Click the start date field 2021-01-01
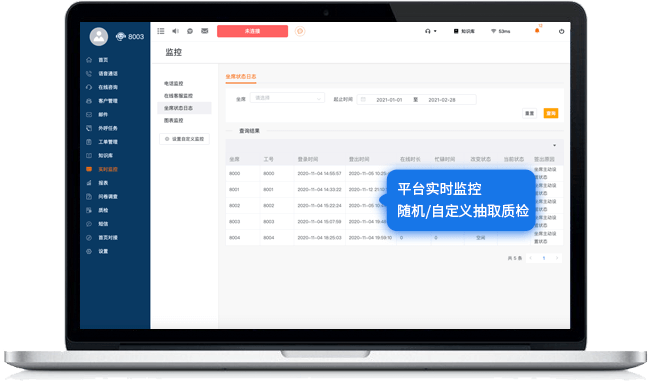Screen dimensions: 650x382 pos(389,100)
